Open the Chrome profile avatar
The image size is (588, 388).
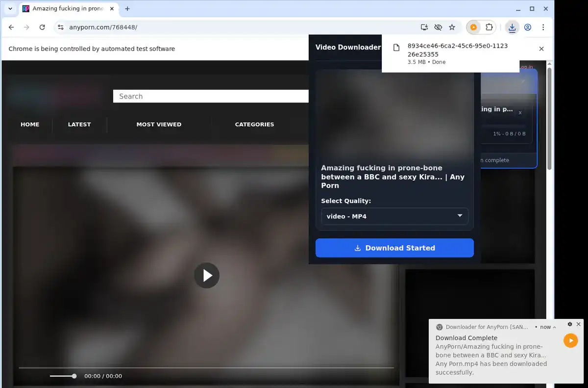click(528, 27)
